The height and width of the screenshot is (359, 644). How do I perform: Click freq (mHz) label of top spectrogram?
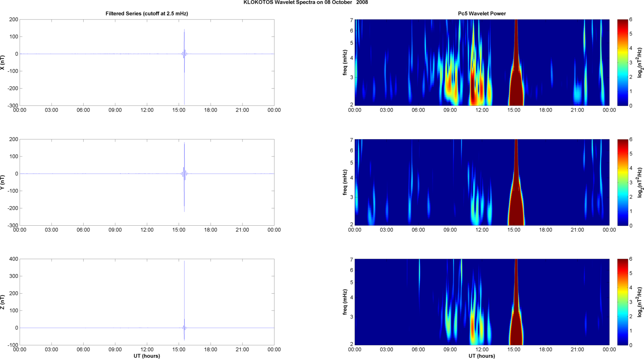345,62
